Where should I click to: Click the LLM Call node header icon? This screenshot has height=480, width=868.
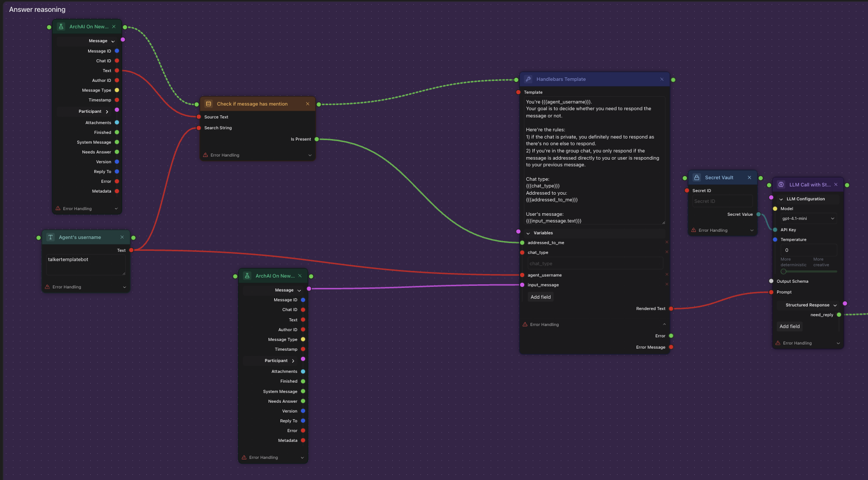(781, 185)
